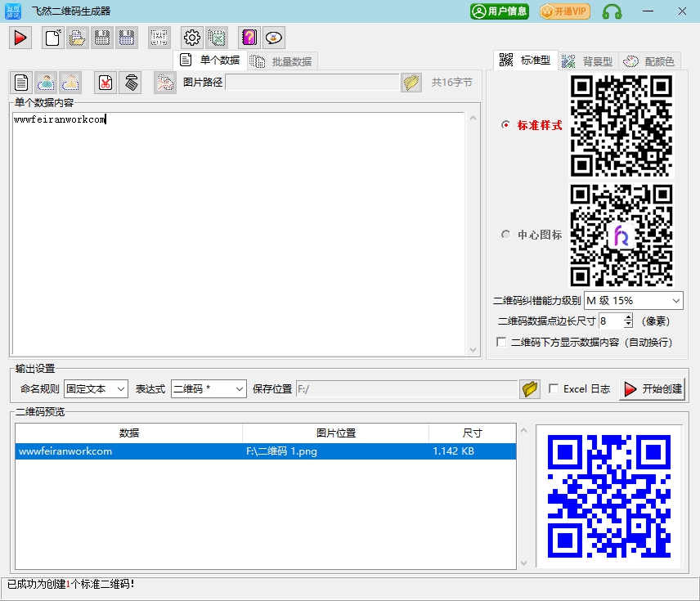Click the QR dot size value field
Viewport: 700px width, 601px height.
[x=611, y=321]
